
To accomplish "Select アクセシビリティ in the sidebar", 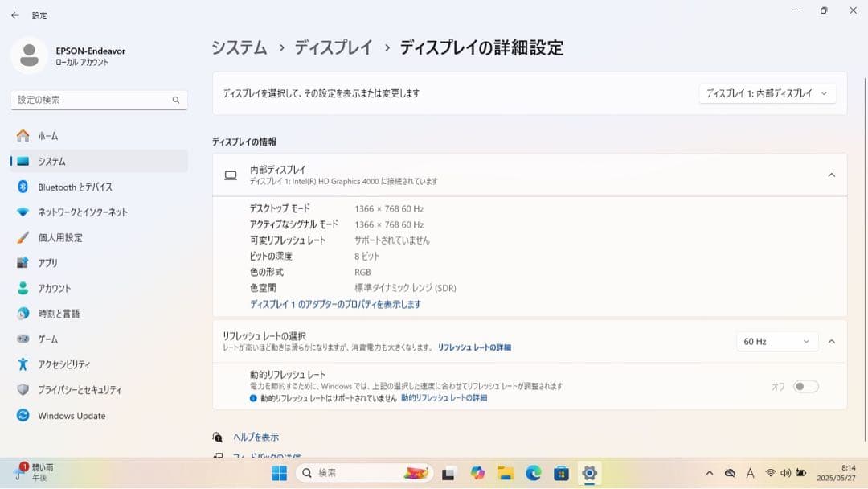I will tap(64, 364).
